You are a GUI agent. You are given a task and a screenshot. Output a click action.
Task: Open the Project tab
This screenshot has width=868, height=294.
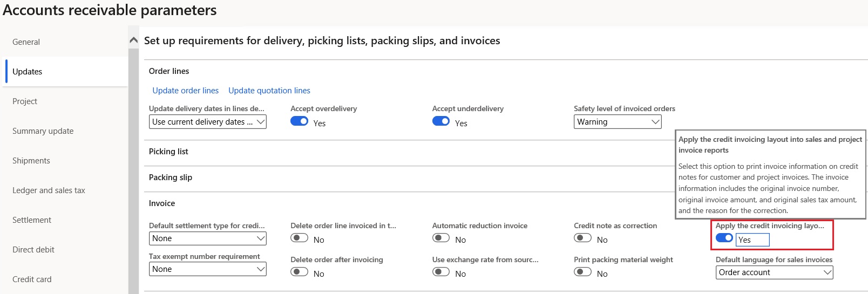[25, 101]
